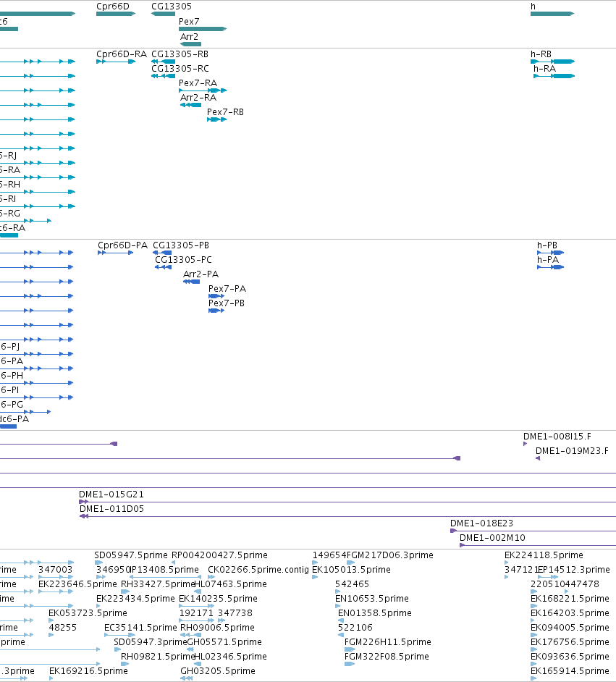
Task: Click the EP14512.3prime EST label
Action: pyautogui.click(x=574, y=569)
